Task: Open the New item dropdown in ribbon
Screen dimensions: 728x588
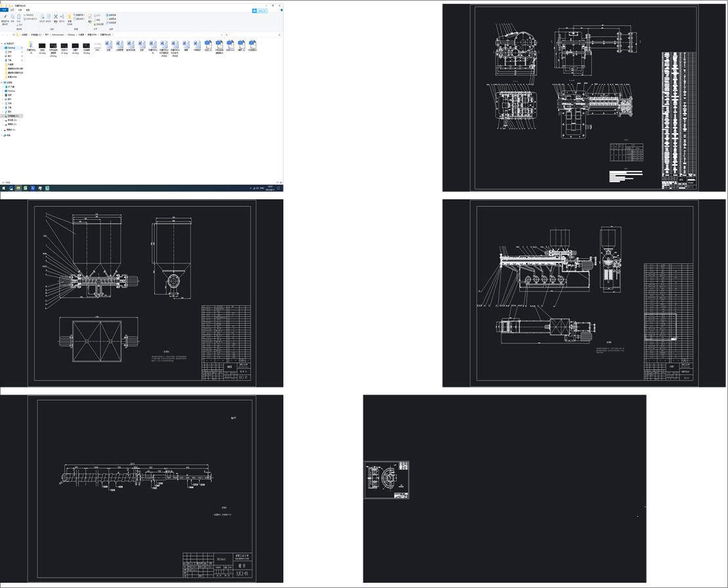Action: [79, 15]
